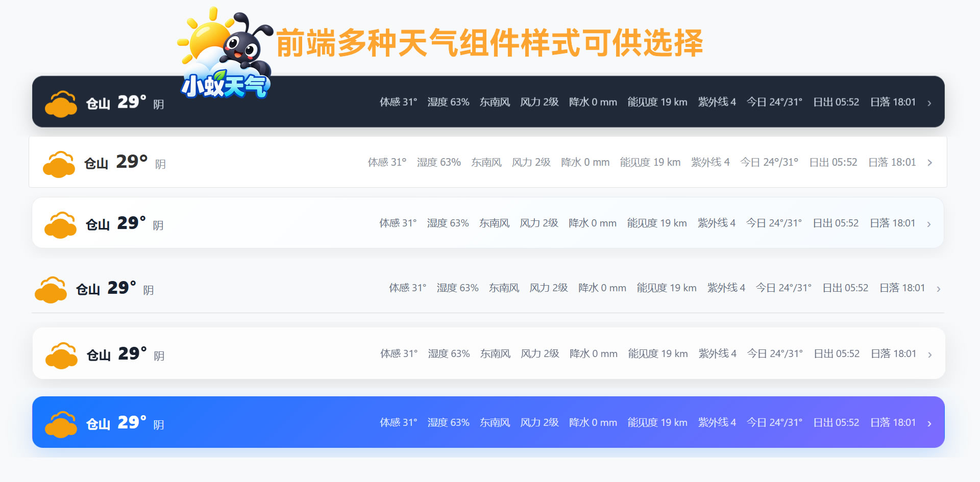Click 降水 0 mm in the dark navy bar

coord(593,102)
